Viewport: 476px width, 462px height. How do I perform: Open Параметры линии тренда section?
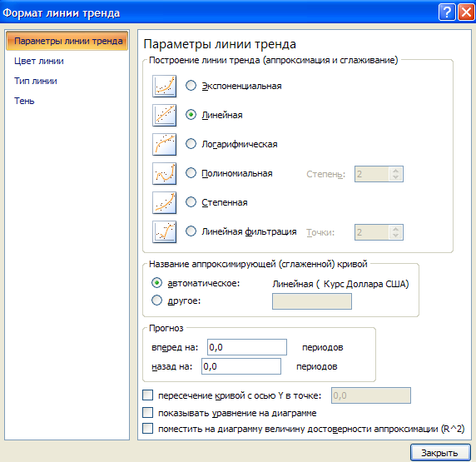67,41
